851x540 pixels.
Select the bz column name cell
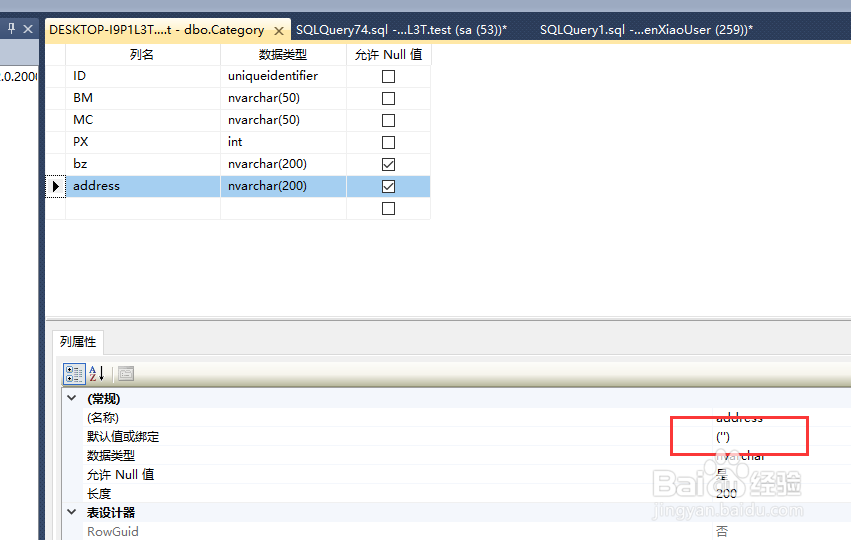(143, 164)
